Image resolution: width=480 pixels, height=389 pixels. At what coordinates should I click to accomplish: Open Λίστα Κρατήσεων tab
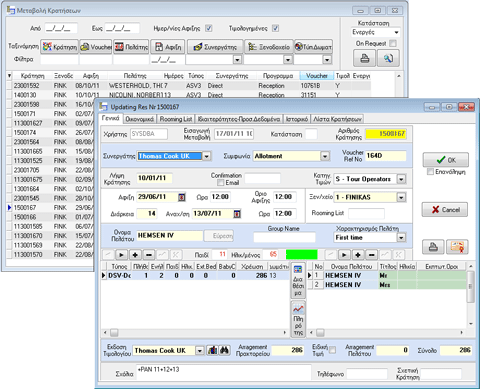pyautogui.click(x=337, y=119)
